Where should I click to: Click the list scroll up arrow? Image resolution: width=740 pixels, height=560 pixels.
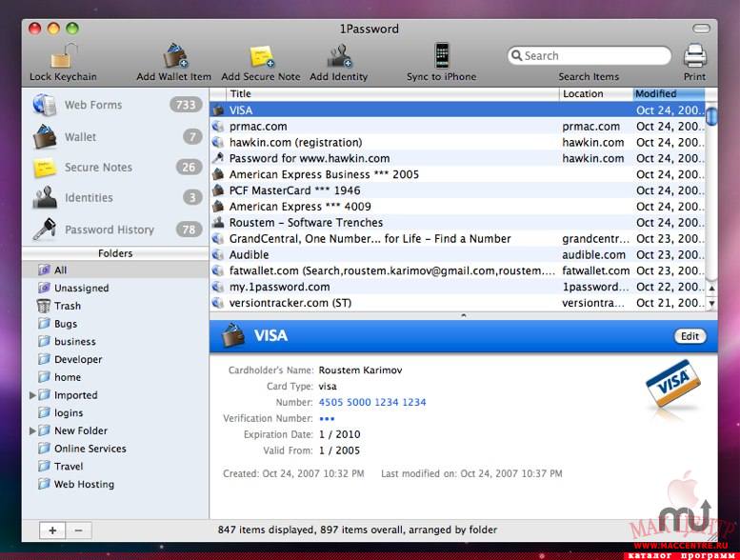[711, 288]
